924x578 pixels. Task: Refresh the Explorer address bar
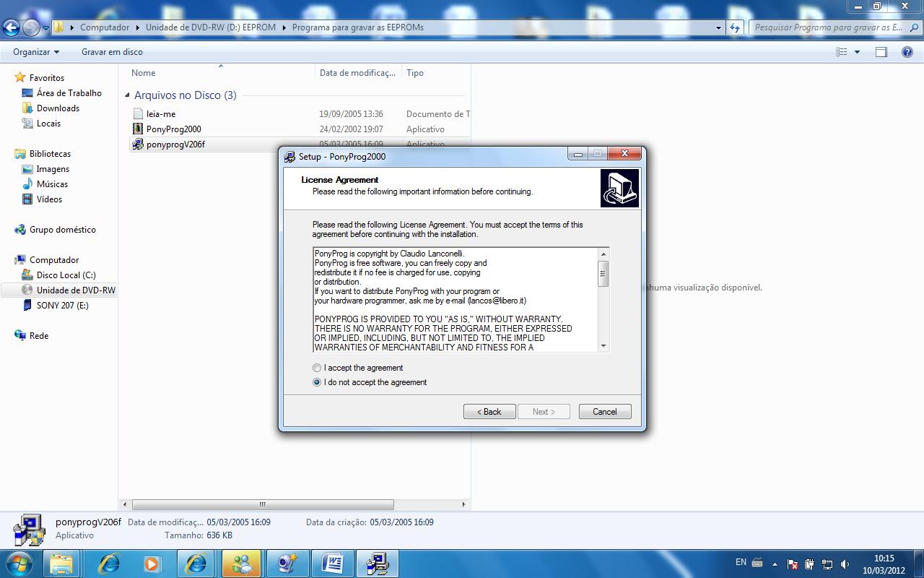[x=735, y=27]
